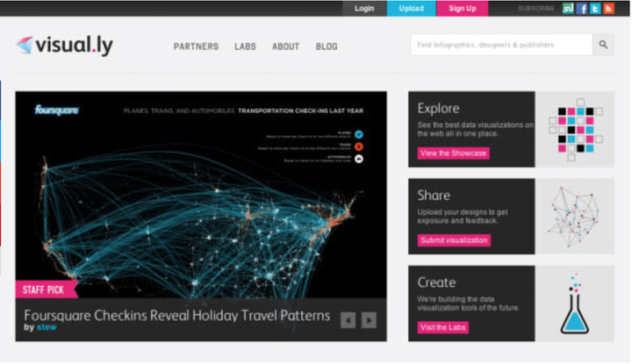The image size is (632, 364).
Task: Open the RSS feed icon
Action: tap(608, 9)
